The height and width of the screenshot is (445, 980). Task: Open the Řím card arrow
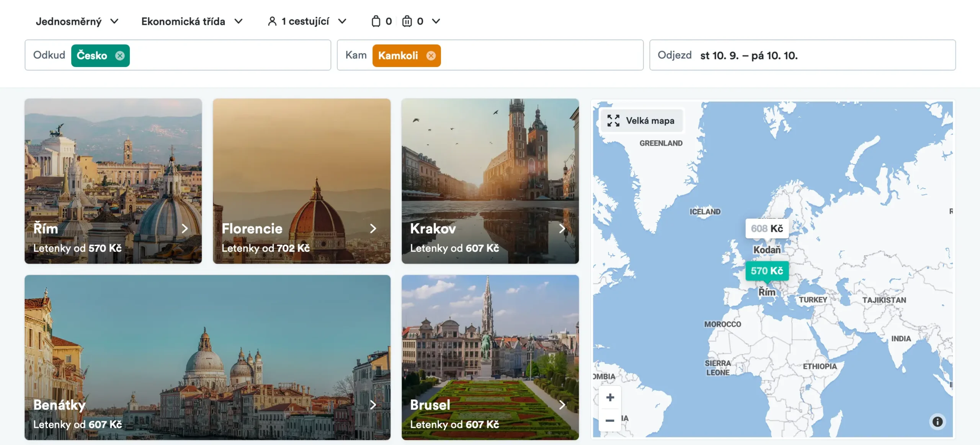pyautogui.click(x=185, y=229)
